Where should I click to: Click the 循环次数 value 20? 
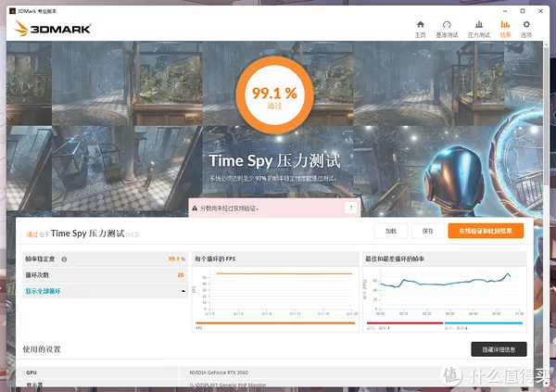(x=181, y=275)
